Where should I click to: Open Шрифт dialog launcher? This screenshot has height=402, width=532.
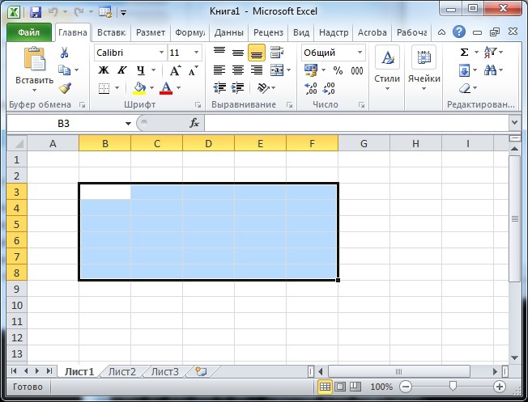198,105
